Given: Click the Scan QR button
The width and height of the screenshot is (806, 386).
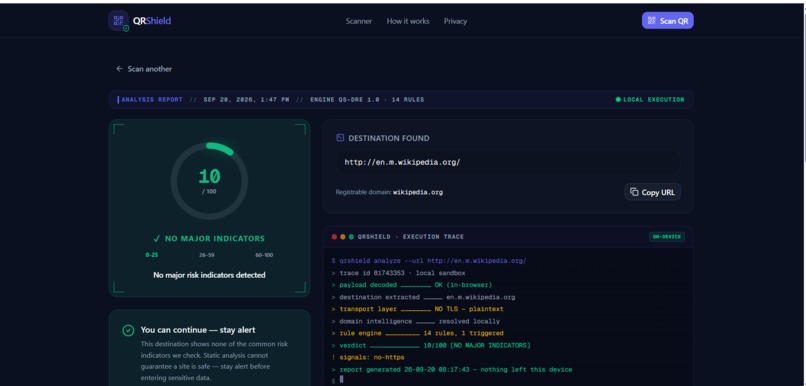Looking at the screenshot, I should click(668, 21).
